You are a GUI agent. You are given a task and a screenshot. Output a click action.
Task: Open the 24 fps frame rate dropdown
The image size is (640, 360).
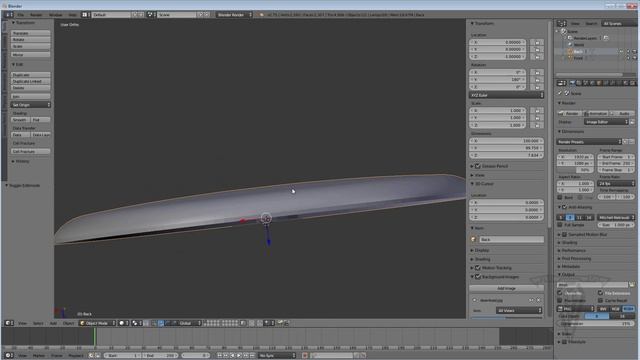point(616,184)
